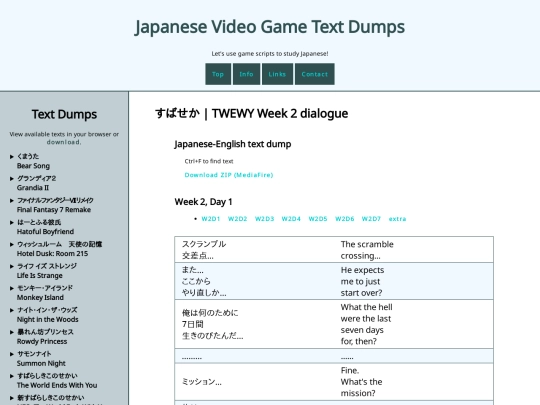Expand Hotel Dusk: Room 215 triangle
Viewport: 540px width, 405px height.
tap(12, 245)
